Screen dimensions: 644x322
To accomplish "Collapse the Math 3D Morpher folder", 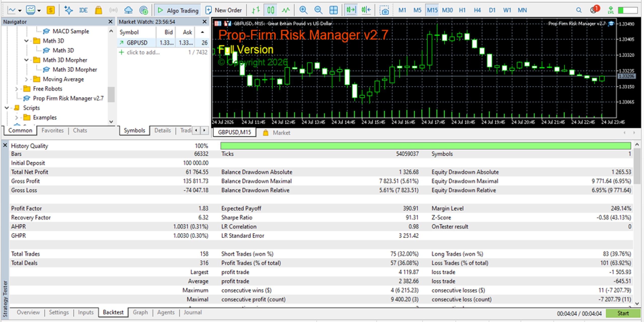I will coord(26,60).
